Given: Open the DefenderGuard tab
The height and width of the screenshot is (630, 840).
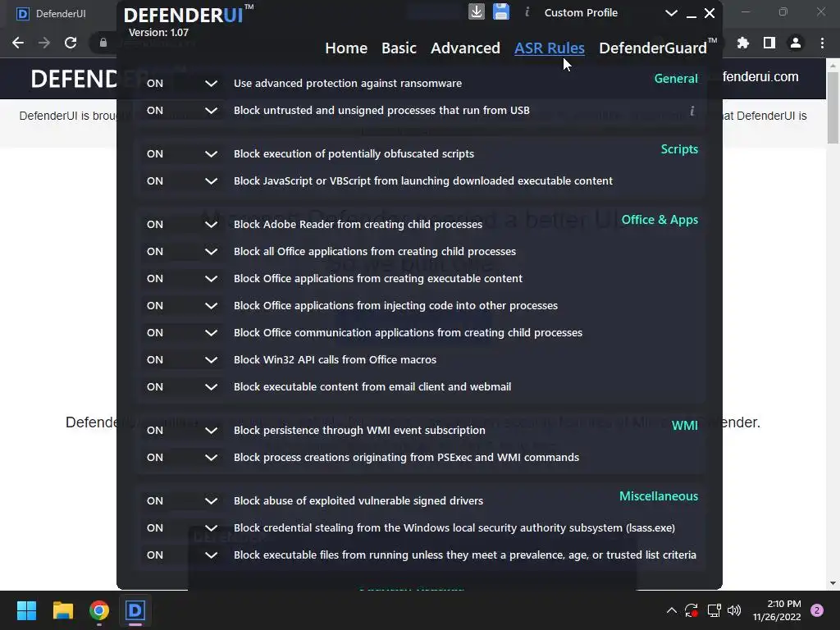Looking at the screenshot, I should pyautogui.click(x=658, y=48).
